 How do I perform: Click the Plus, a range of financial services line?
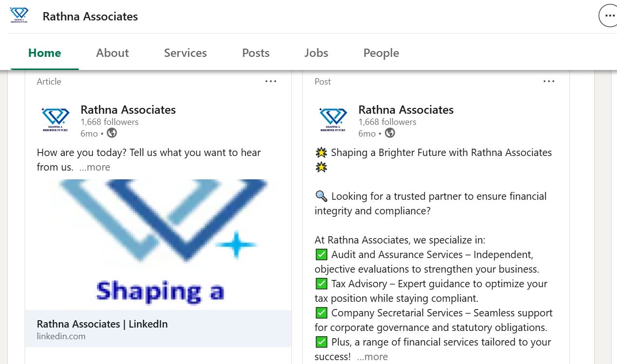(x=433, y=349)
